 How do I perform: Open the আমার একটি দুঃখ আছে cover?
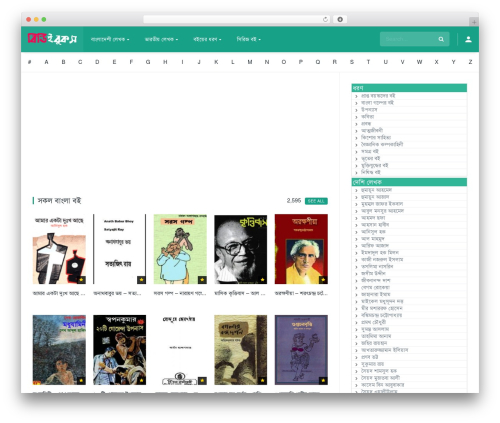[59, 249]
